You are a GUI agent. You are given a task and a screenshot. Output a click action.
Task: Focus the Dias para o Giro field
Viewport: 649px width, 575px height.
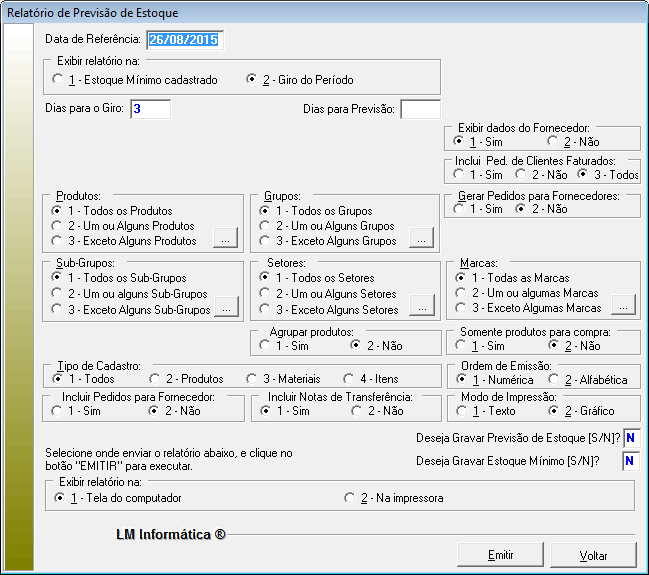pyautogui.click(x=149, y=109)
